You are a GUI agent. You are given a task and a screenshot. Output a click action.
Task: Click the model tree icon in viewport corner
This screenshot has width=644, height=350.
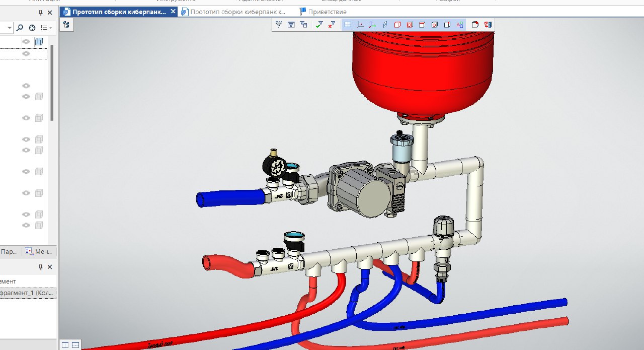coord(66,25)
